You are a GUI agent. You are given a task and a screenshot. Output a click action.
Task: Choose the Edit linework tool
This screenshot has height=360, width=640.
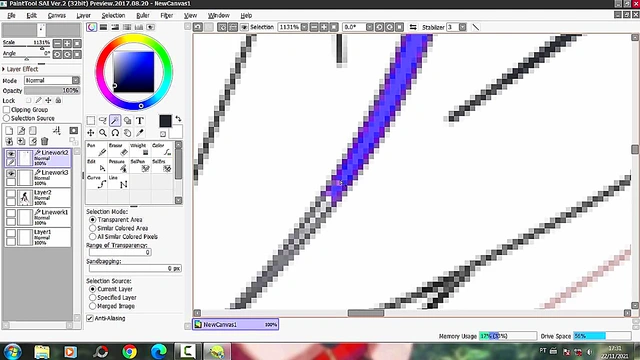(x=97, y=166)
